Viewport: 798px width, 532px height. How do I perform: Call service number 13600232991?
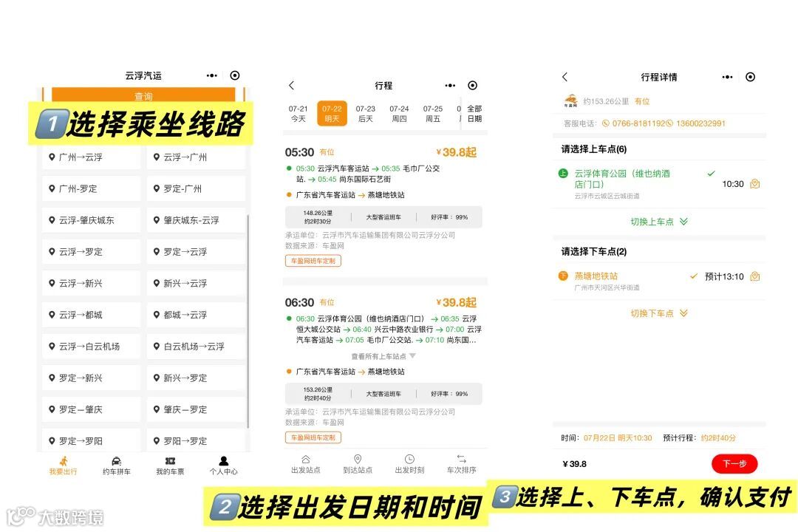coord(696,123)
